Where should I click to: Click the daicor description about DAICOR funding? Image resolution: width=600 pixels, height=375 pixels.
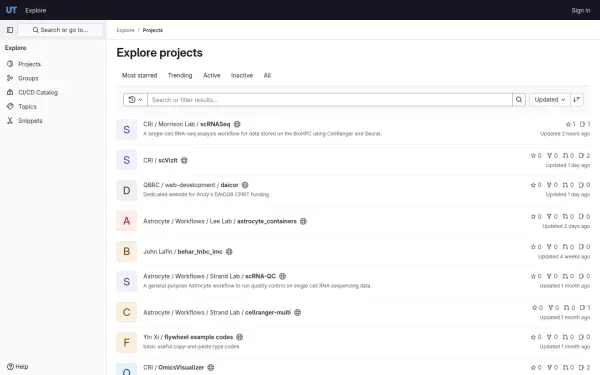(x=206, y=194)
